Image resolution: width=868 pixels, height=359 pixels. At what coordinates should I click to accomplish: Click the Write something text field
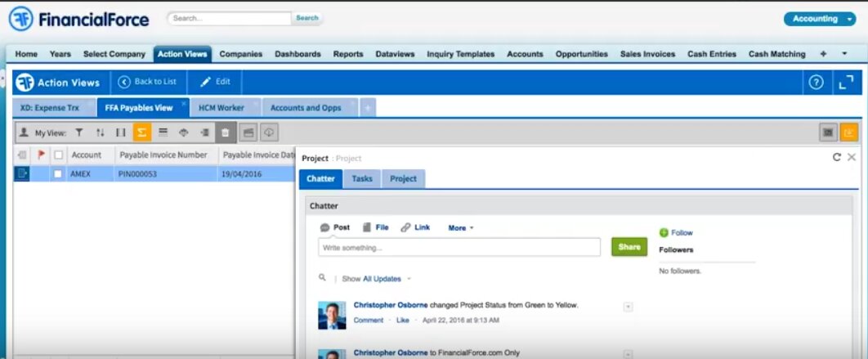click(459, 247)
